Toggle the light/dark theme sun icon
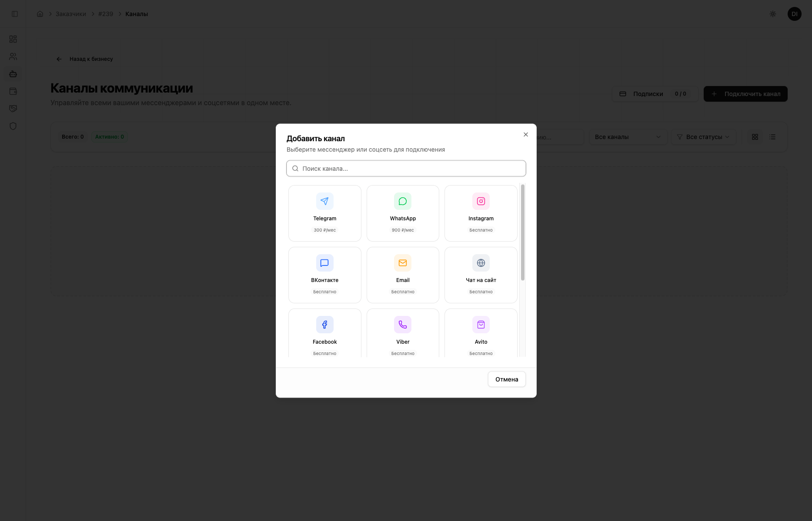The height and width of the screenshot is (521, 812). coord(773,14)
